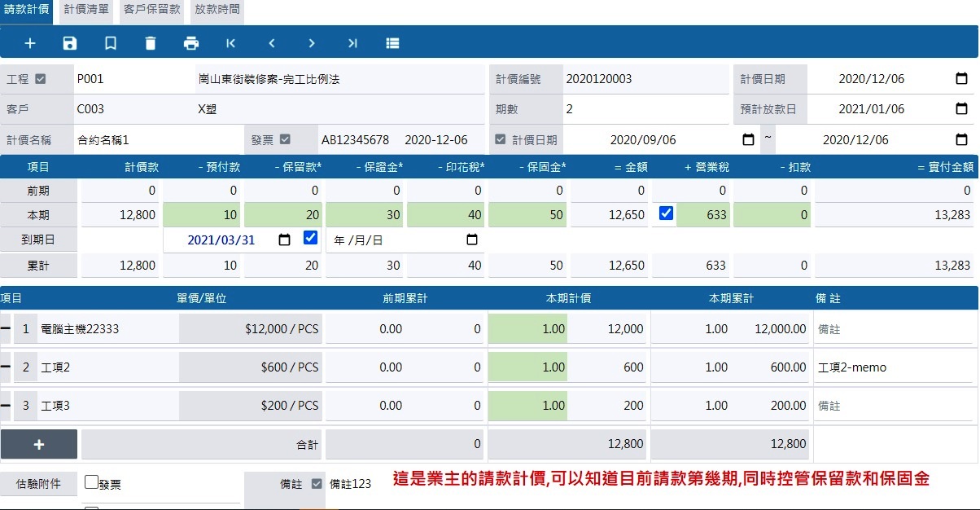Click the bookmark icon in toolbar
The height and width of the screenshot is (510, 980).
[110, 43]
